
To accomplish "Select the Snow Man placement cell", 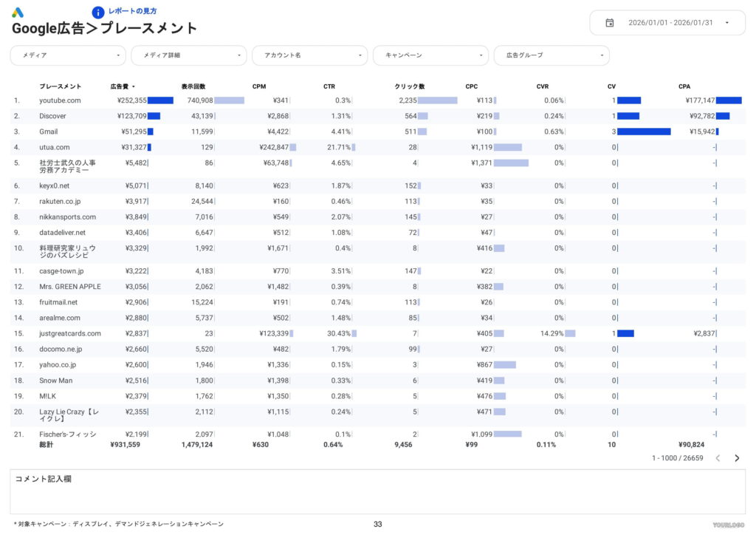I will coord(56,381).
